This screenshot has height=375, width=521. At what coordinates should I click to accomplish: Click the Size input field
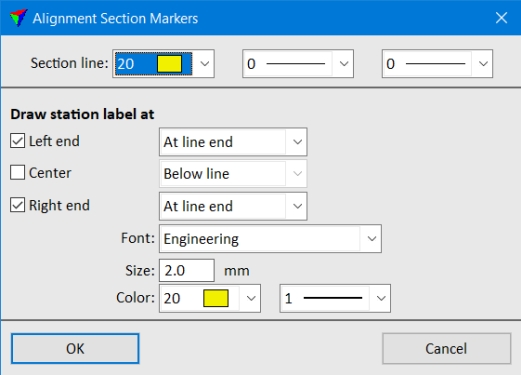click(187, 270)
